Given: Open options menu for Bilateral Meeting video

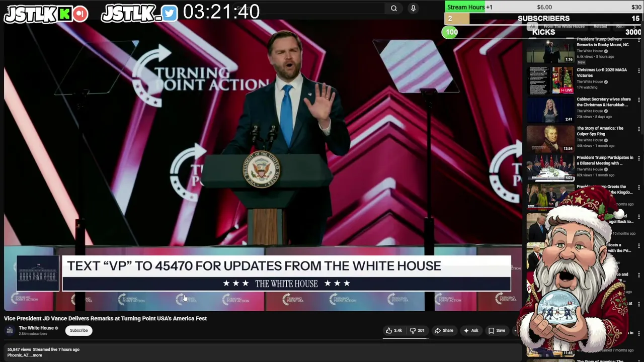Looking at the screenshot, I should 639,159.
